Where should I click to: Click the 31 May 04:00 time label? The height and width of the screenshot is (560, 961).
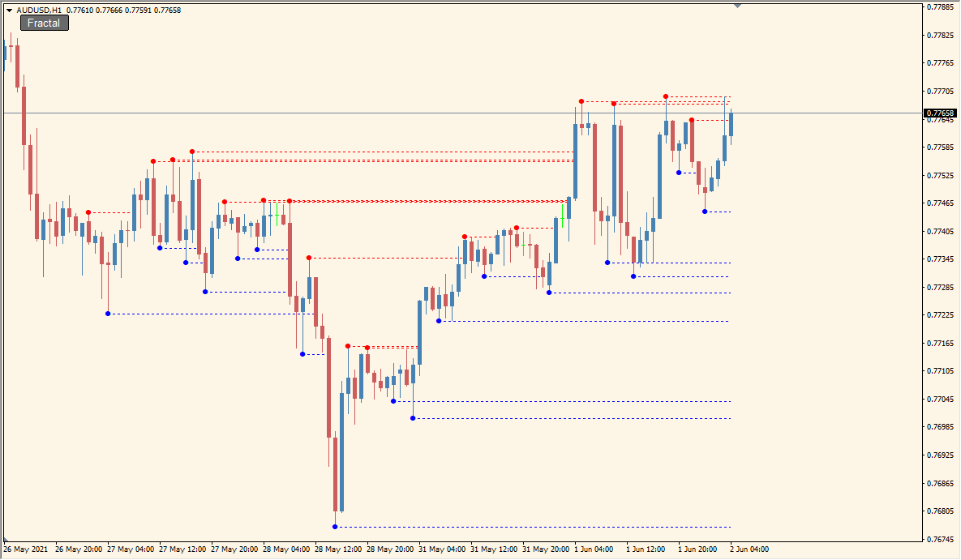tap(442, 549)
